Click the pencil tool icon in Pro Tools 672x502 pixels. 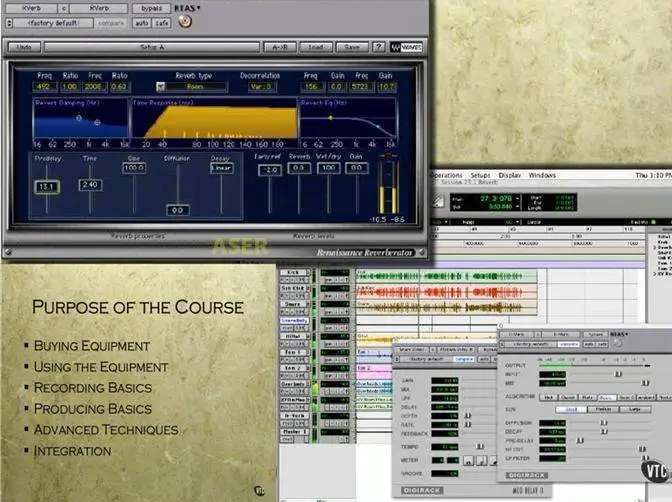[438, 201]
